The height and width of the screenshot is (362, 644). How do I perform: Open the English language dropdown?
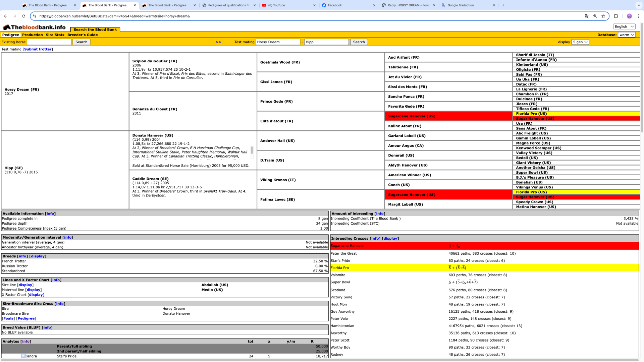(624, 26)
